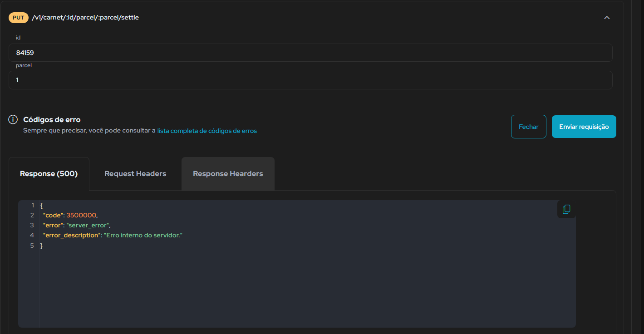This screenshot has width=644, height=334.
Task: Click the Códigos de erro heading
Action: [x=52, y=120]
